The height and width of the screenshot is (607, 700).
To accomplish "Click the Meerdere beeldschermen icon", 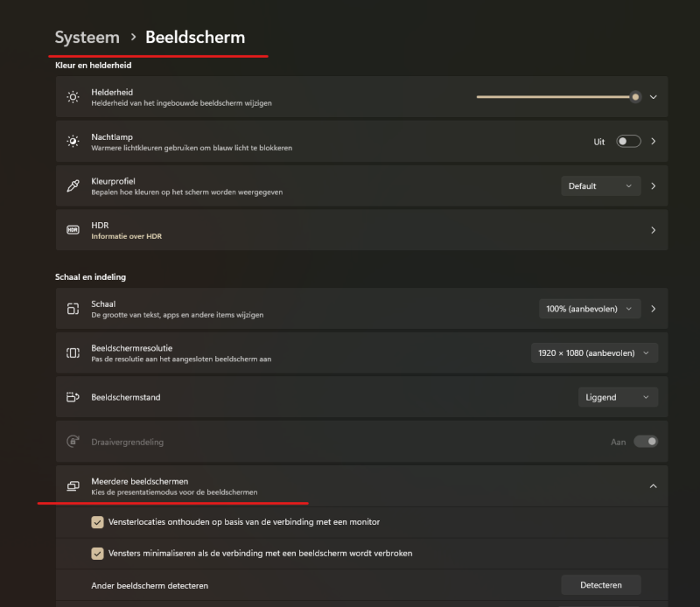I will point(73,486).
